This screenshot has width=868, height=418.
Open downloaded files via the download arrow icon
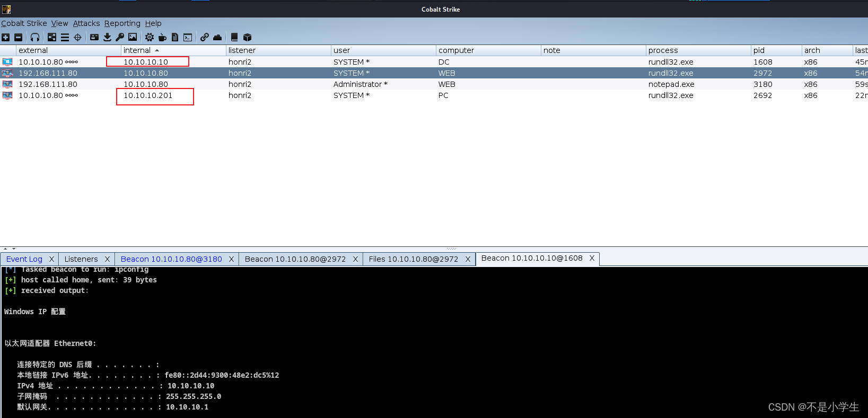[107, 37]
